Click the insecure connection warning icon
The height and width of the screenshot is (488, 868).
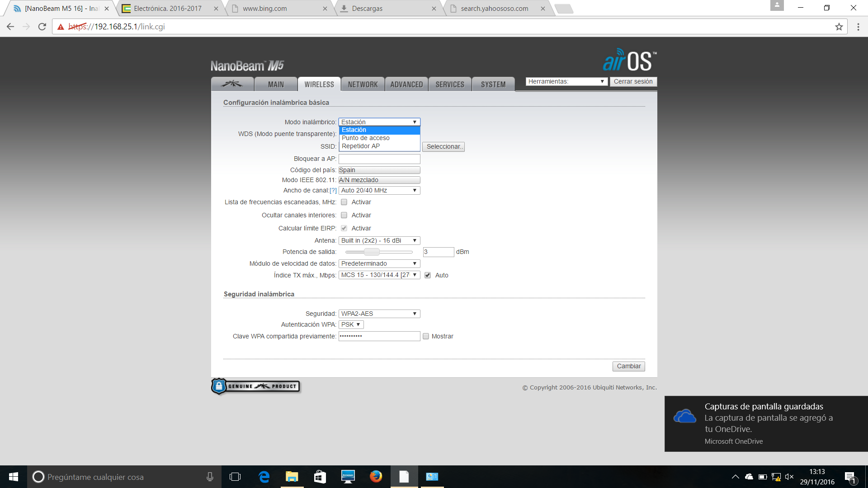tap(61, 27)
